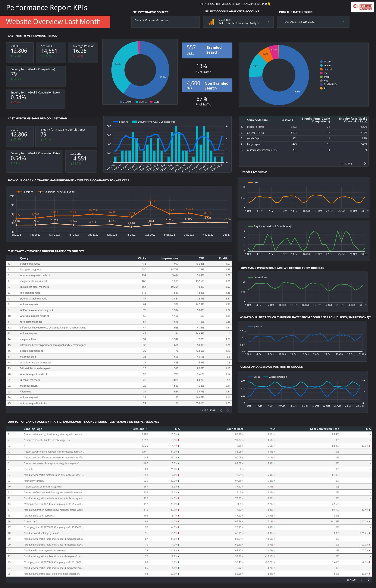Screen dimensions: 376x588
Task: Click the Impressions column header
Action: pos(170,258)
